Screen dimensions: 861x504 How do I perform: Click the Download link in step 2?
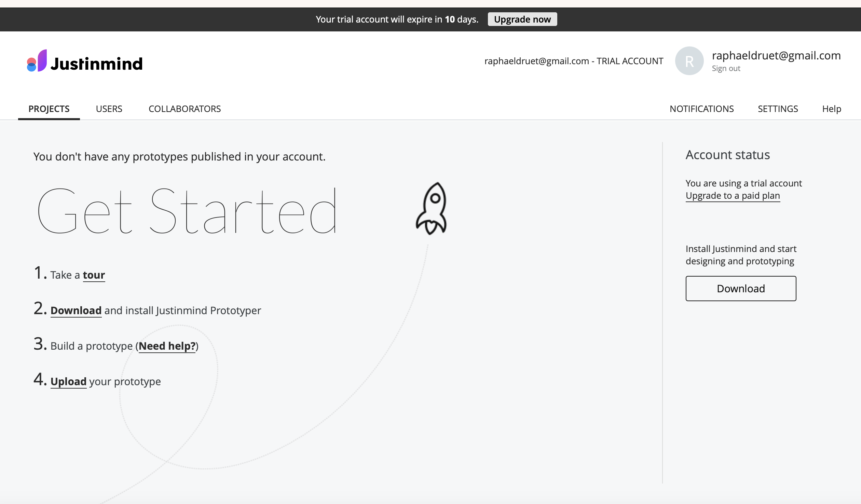click(76, 310)
